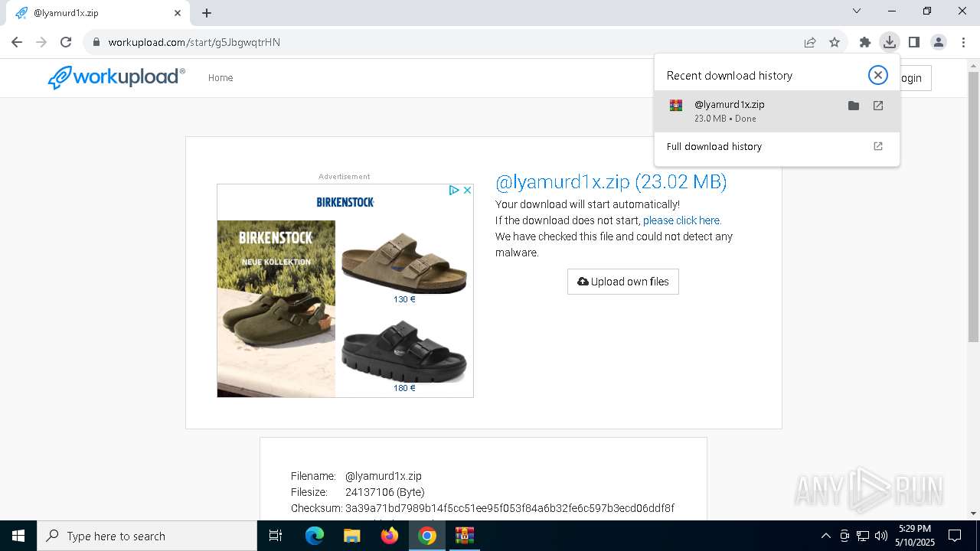This screenshot has height=551, width=980.
Task: Open Windows notification center
Action: point(955,536)
